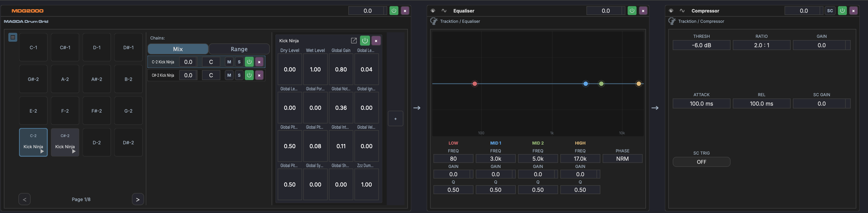868x213 pixels.
Task: Go to the next drum pad page
Action: click(137, 200)
